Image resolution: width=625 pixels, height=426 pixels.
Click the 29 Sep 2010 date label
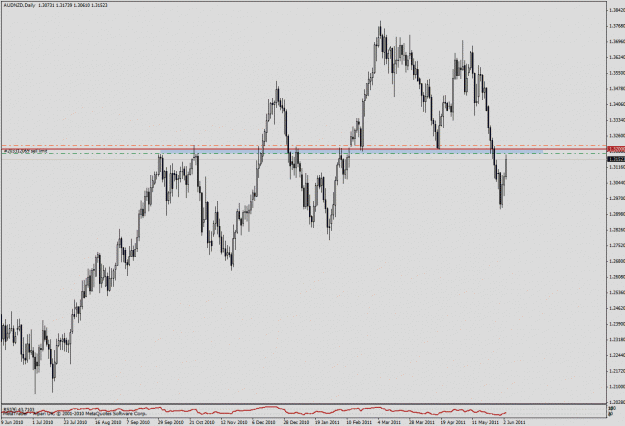coord(170,422)
